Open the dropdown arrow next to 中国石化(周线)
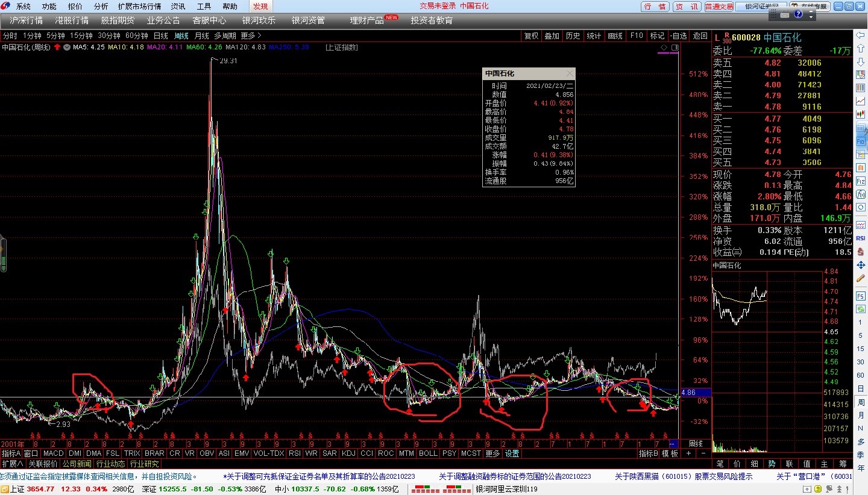Screen dimensions: 868x495 coord(66,47)
